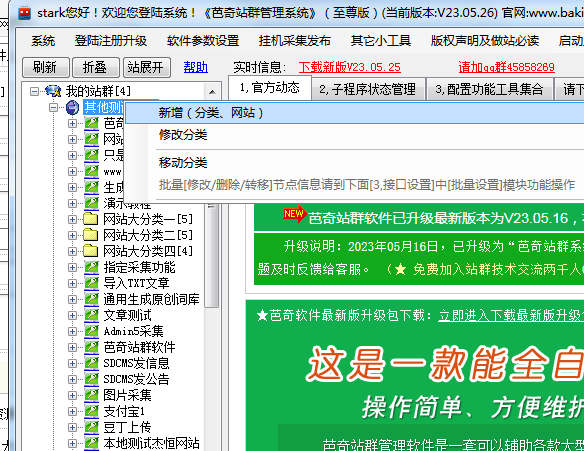Select the SDCMS发公告 tree item

(x=136, y=379)
